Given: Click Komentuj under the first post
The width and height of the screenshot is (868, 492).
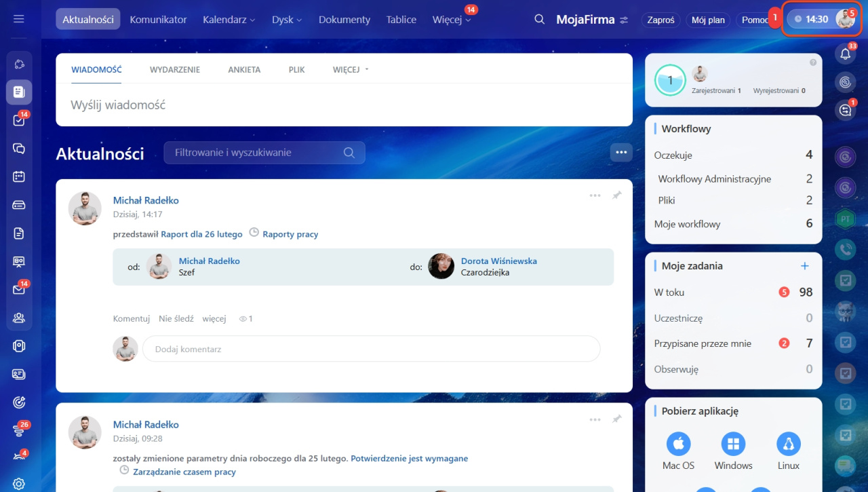Looking at the screenshot, I should click(131, 318).
